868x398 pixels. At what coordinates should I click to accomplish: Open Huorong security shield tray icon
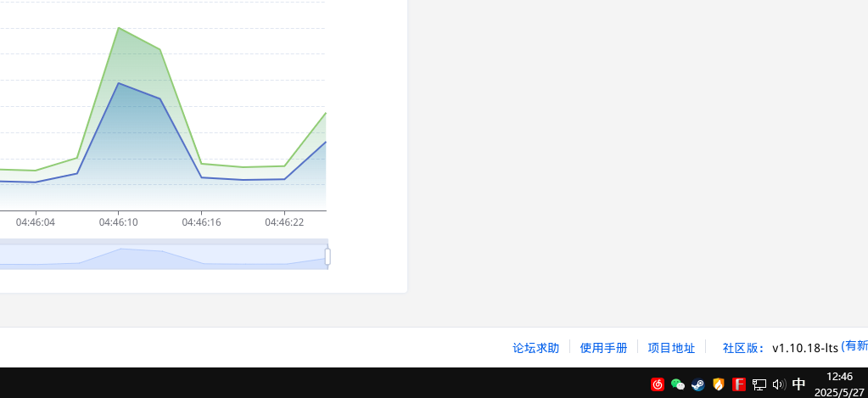click(718, 384)
